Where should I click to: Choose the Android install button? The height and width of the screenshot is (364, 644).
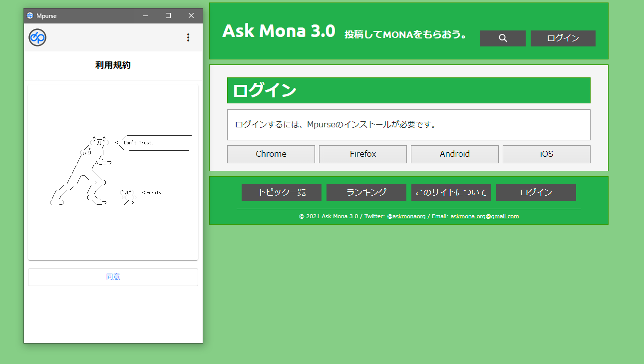pyautogui.click(x=455, y=154)
